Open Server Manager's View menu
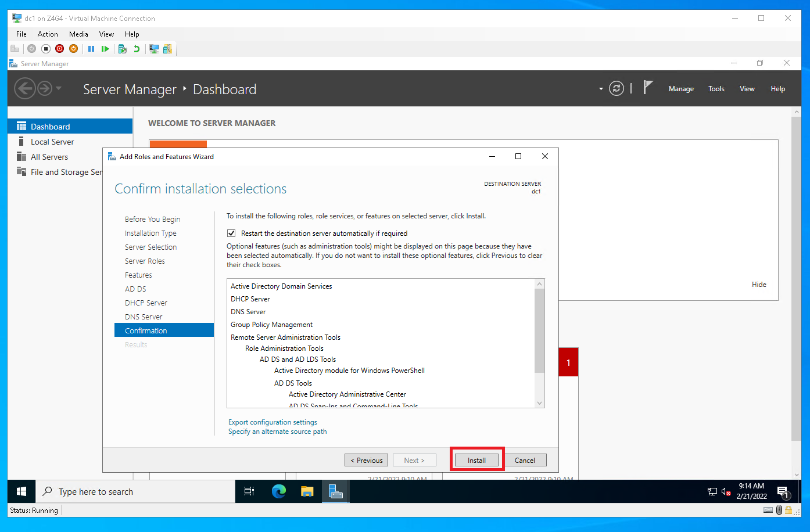Viewport: 810px width, 532px height. [x=747, y=89]
